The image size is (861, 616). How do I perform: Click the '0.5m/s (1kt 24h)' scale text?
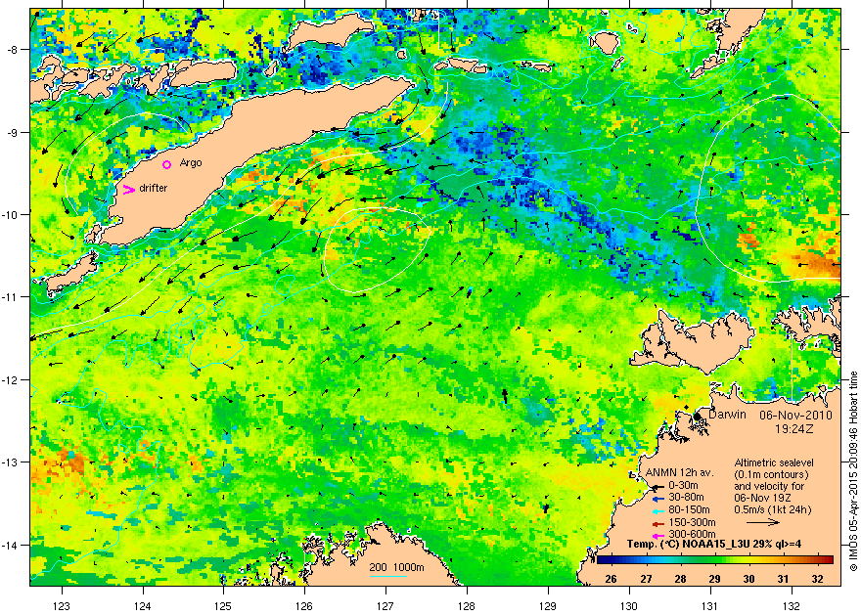tap(773, 510)
